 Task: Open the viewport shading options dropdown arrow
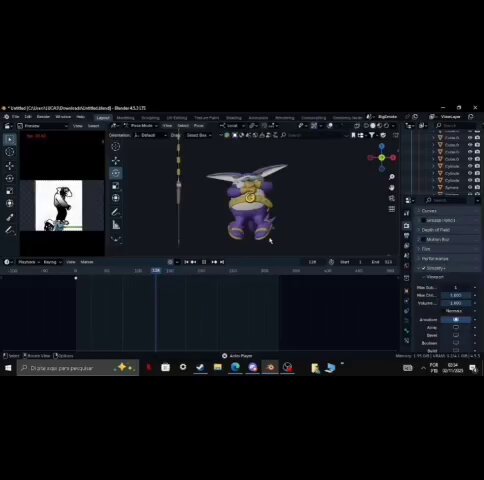point(394,126)
